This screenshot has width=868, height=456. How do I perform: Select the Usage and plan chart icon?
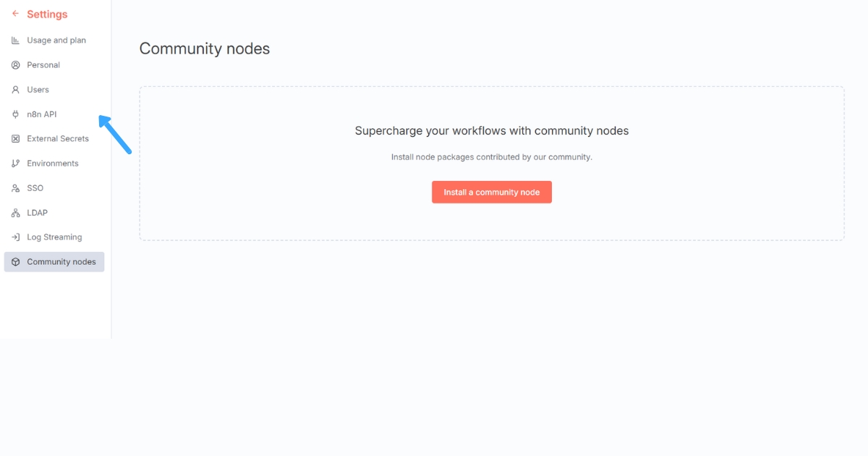(16, 40)
